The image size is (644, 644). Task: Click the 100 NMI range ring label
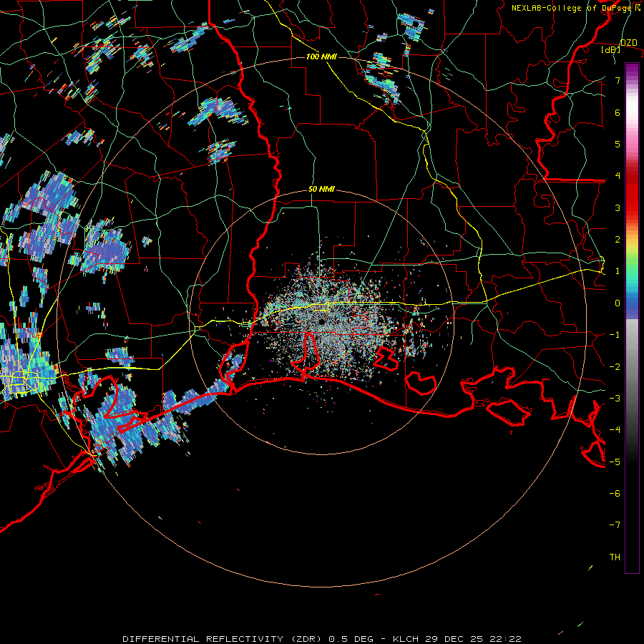321,57
